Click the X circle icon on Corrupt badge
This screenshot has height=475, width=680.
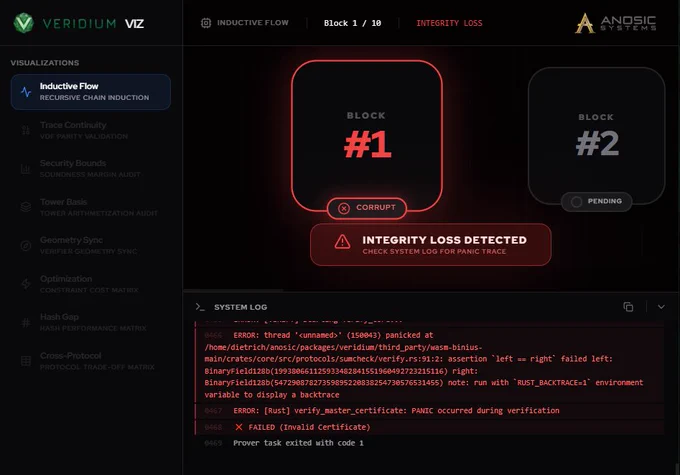(343, 208)
